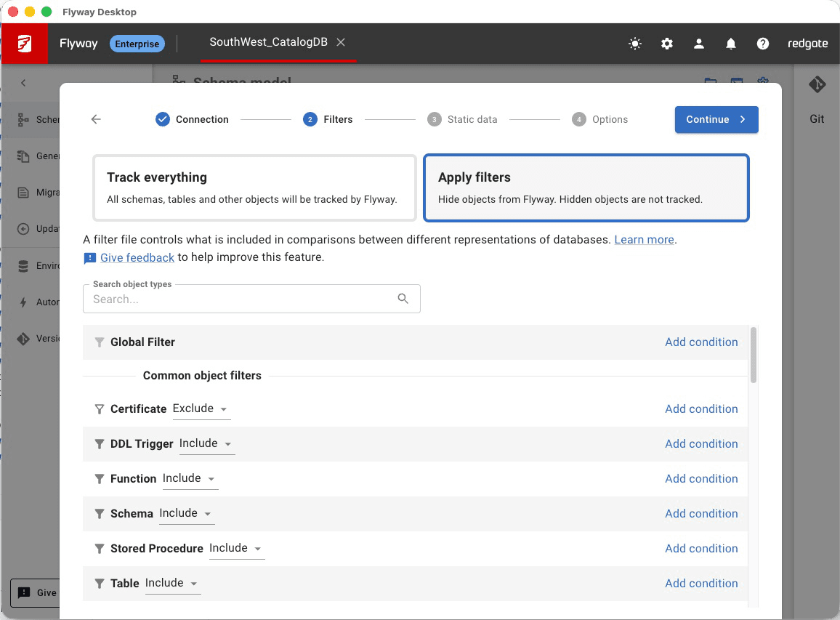Select the Track everything option card
This screenshot has height=620, width=840.
point(254,188)
